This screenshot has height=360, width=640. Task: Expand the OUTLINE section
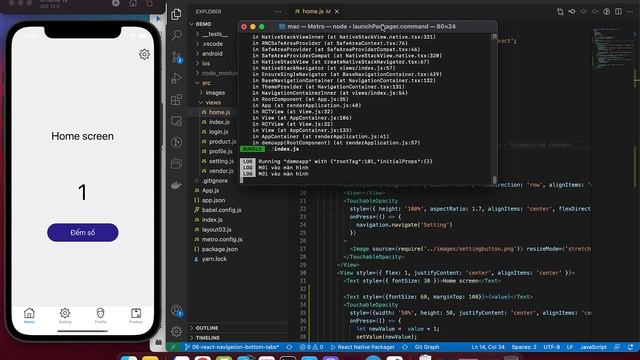pyautogui.click(x=207, y=328)
